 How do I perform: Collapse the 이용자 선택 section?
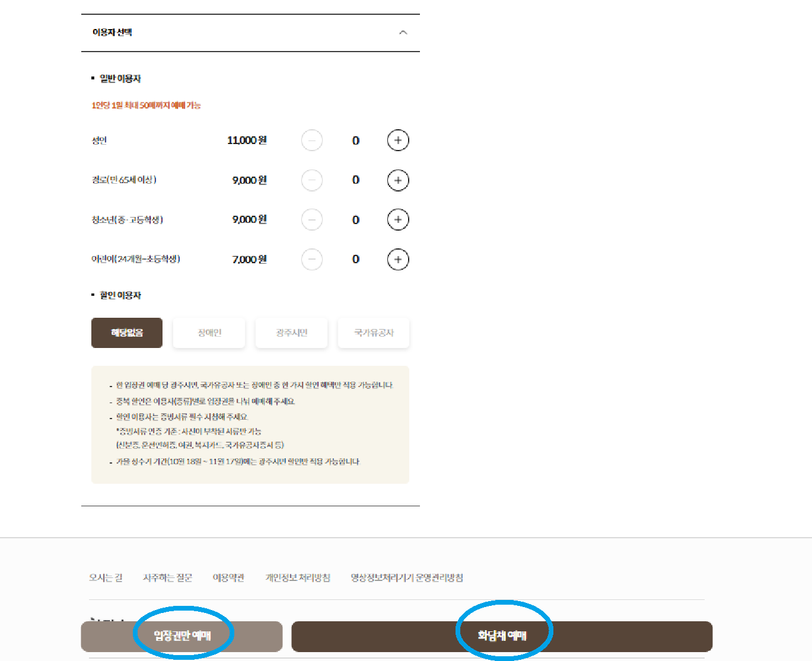coord(403,33)
